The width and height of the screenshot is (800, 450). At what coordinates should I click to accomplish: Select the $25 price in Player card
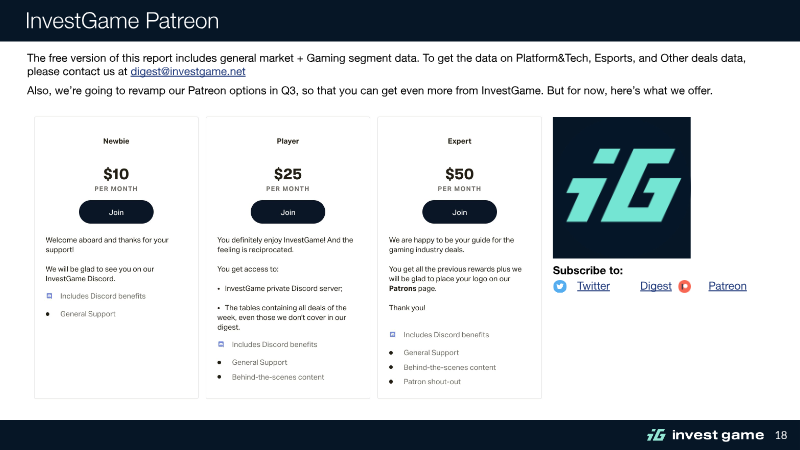click(x=287, y=173)
